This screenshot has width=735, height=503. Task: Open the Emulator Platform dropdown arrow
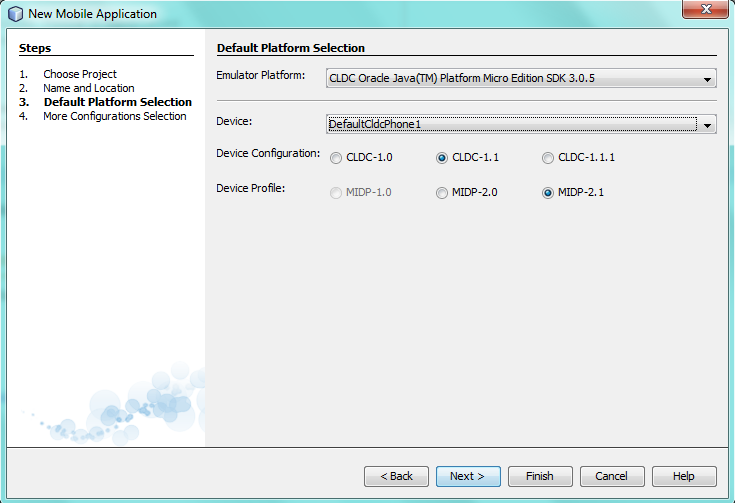707,79
